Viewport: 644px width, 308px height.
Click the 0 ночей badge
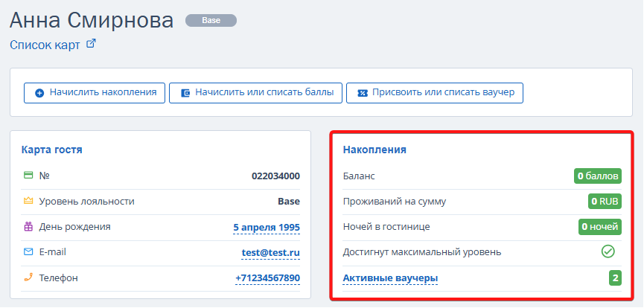click(600, 227)
